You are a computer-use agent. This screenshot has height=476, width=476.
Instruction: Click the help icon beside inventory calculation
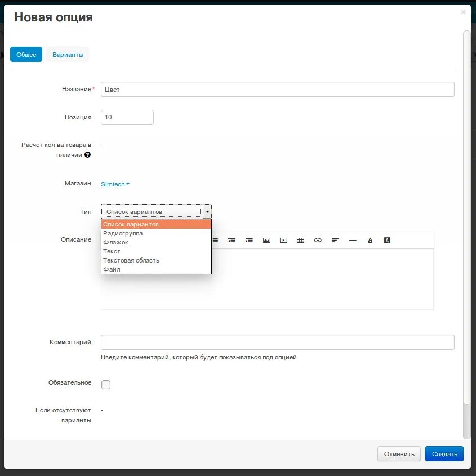tap(87, 155)
